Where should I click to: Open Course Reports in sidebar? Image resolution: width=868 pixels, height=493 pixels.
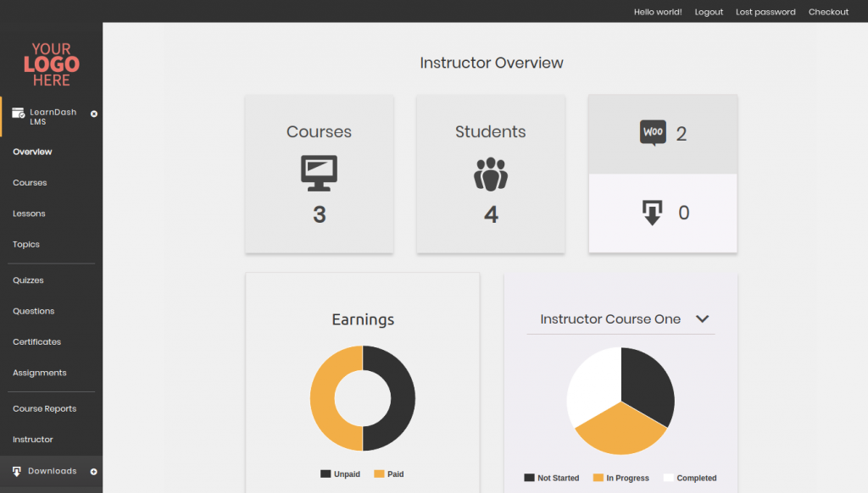point(44,408)
